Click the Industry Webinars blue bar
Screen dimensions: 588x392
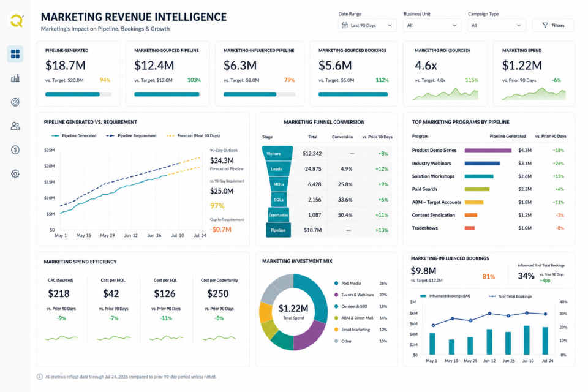pyautogui.click(x=482, y=163)
